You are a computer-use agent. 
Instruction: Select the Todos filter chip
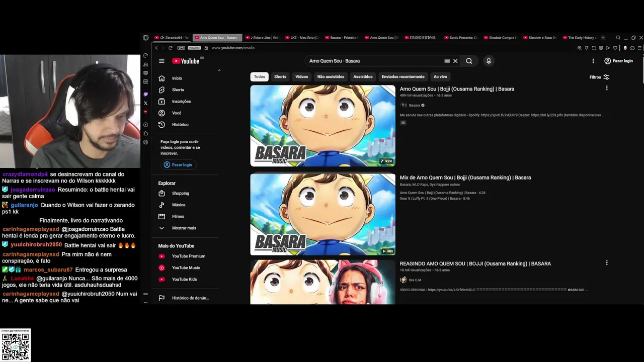click(259, 77)
